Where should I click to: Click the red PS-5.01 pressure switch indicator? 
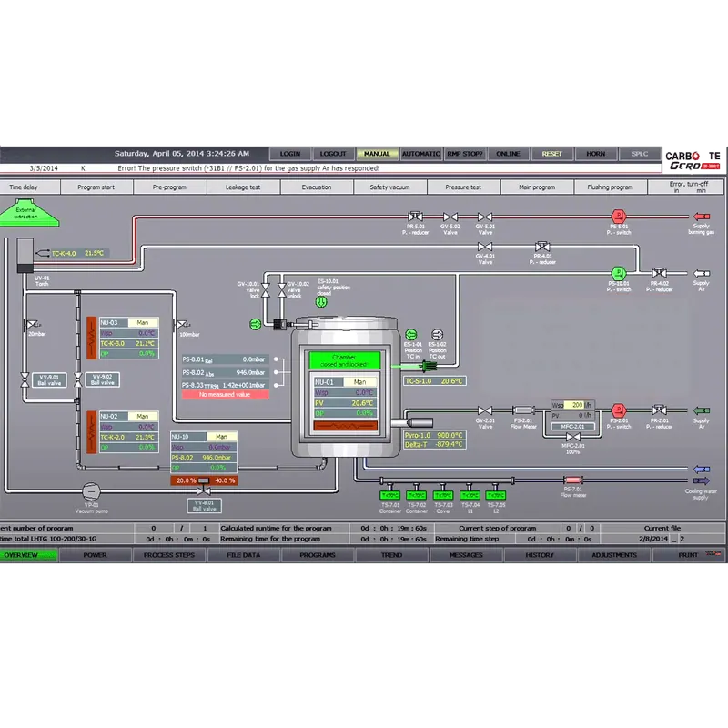pos(619,216)
